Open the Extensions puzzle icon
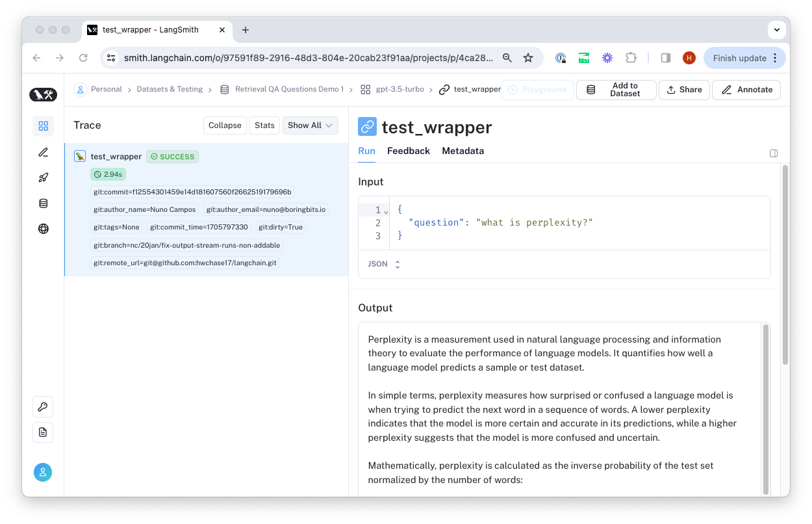The width and height of the screenshot is (812, 524). tap(631, 58)
